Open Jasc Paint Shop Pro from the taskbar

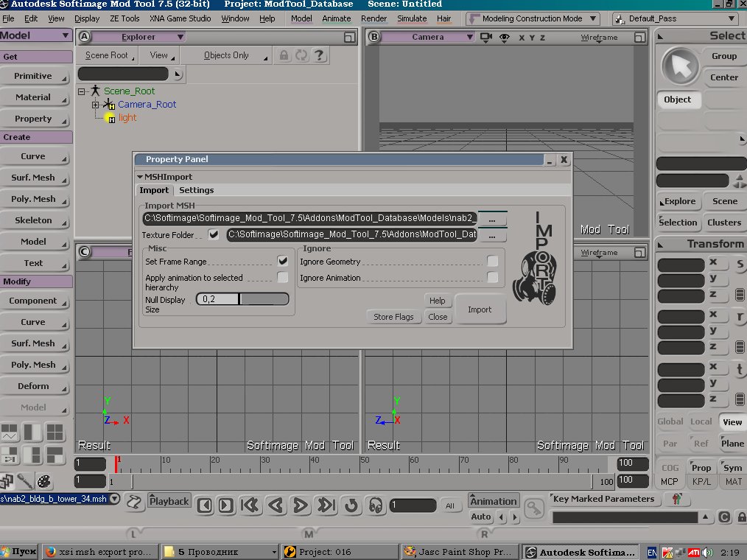(x=459, y=552)
